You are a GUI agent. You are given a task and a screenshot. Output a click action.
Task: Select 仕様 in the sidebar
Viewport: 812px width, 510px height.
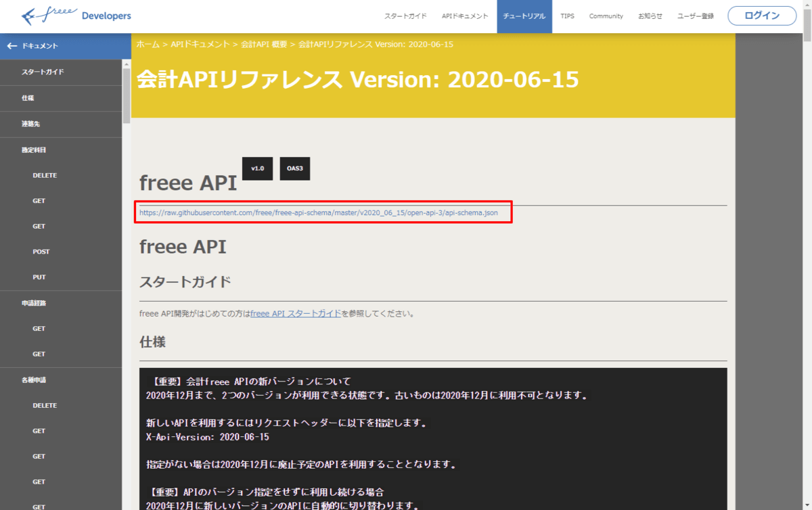[61, 98]
